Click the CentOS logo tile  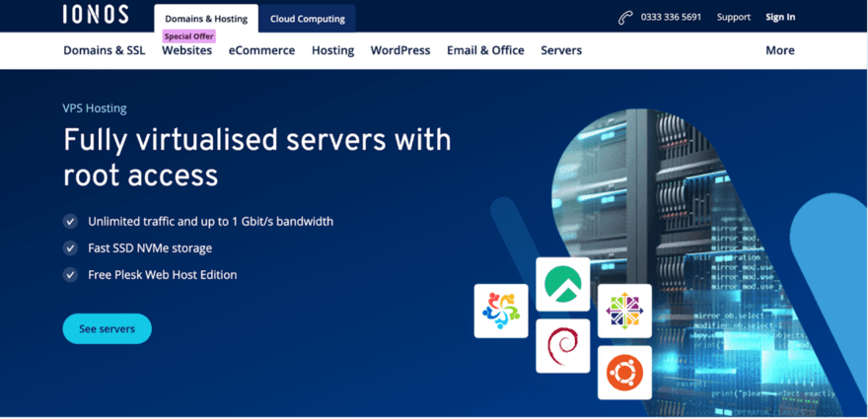pyautogui.click(x=624, y=311)
